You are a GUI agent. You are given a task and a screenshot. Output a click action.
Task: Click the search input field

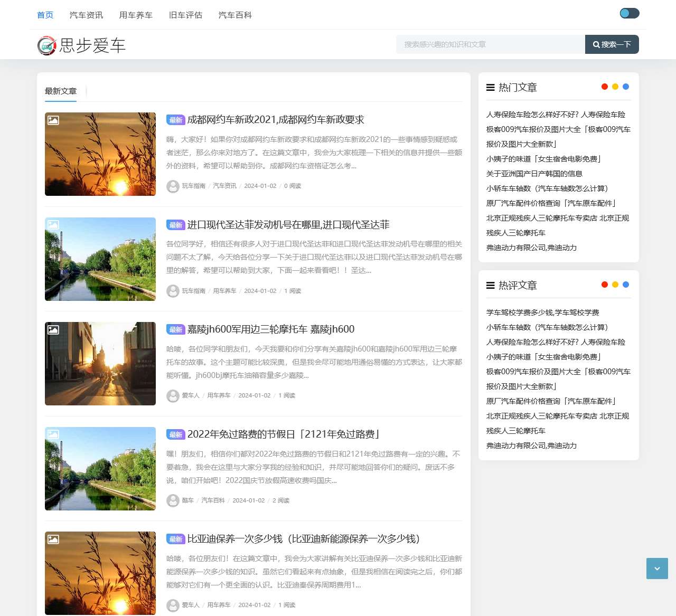click(x=490, y=45)
